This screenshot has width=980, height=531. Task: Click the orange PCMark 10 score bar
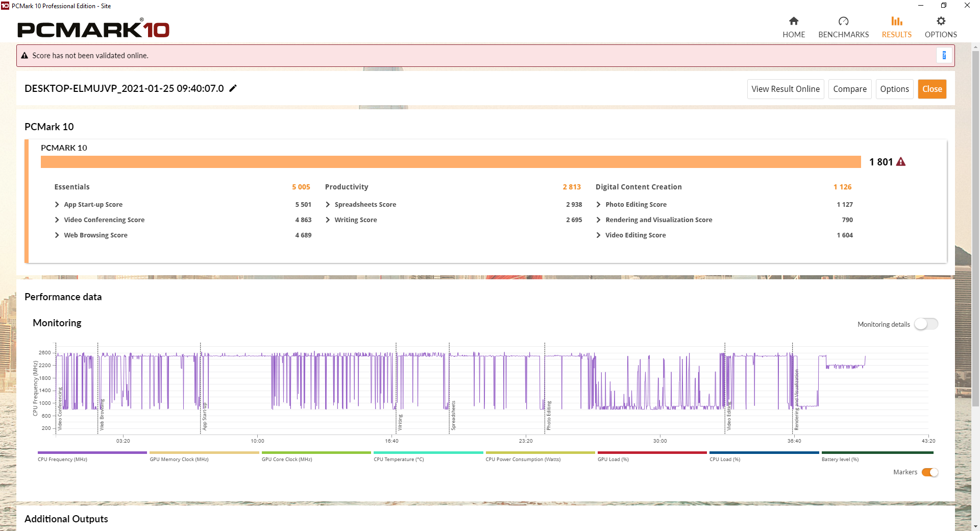click(451, 162)
